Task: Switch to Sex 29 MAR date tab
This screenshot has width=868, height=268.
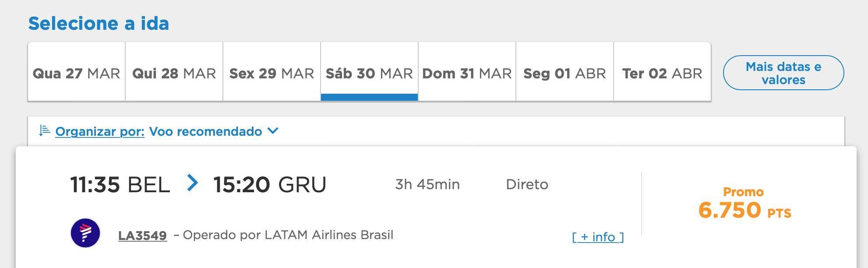Action: tap(272, 72)
